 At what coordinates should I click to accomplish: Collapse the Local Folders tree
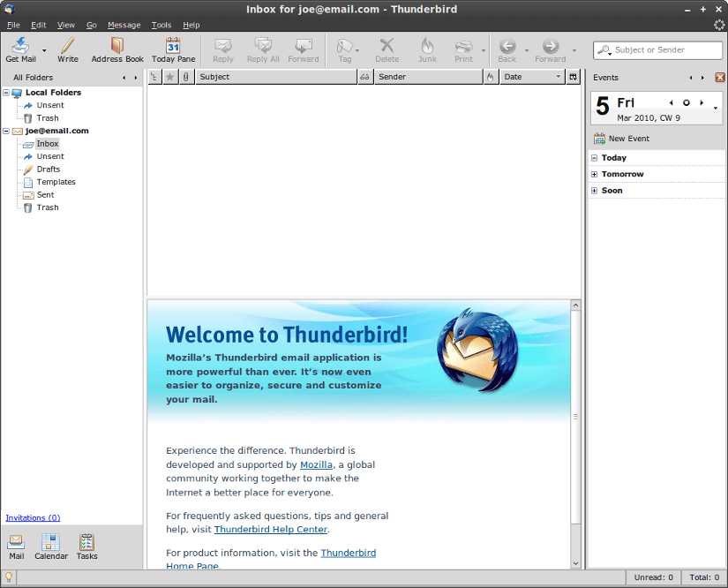(6, 93)
